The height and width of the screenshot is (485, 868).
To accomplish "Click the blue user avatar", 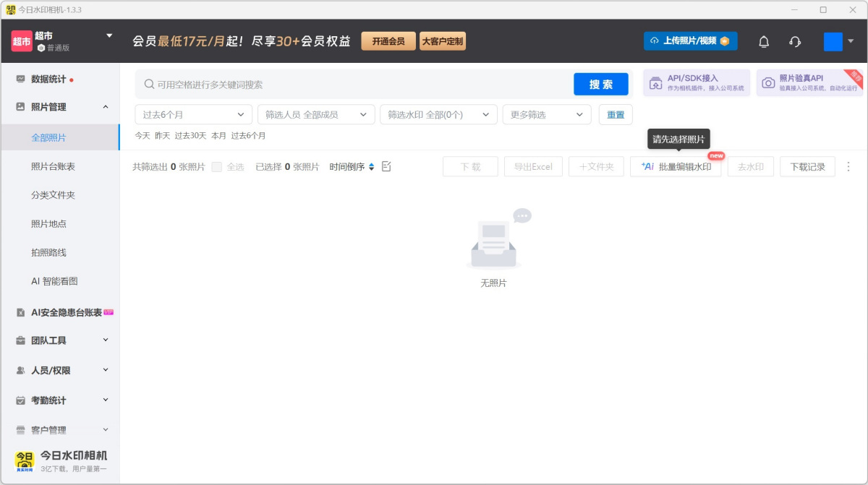I will 833,41.
